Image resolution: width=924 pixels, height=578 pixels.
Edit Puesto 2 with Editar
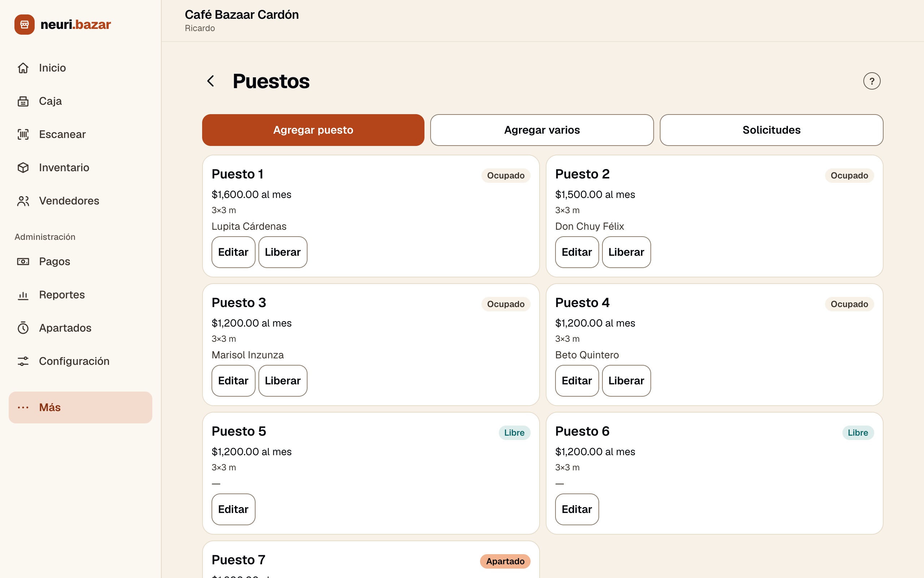pyautogui.click(x=577, y=252)
